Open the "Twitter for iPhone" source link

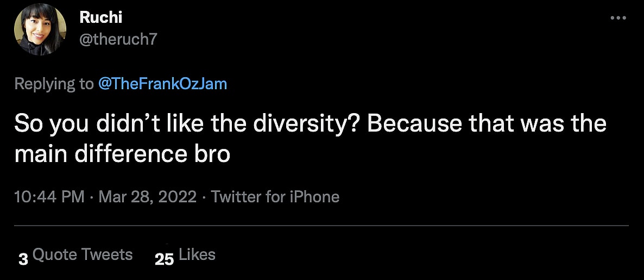275,196
